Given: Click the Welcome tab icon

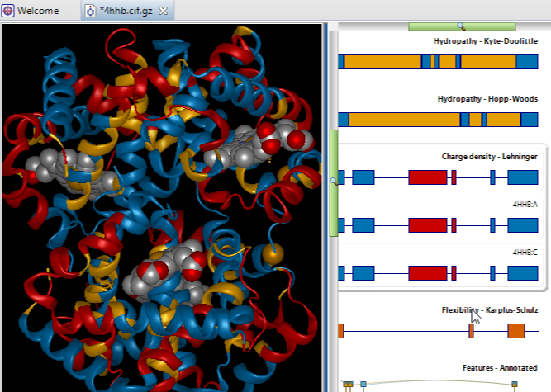Looking at the screenshot, I should point(7,11).
